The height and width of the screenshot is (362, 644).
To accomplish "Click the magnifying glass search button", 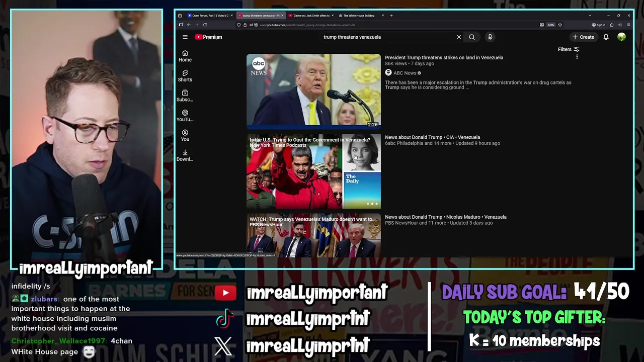I will 472,37.
